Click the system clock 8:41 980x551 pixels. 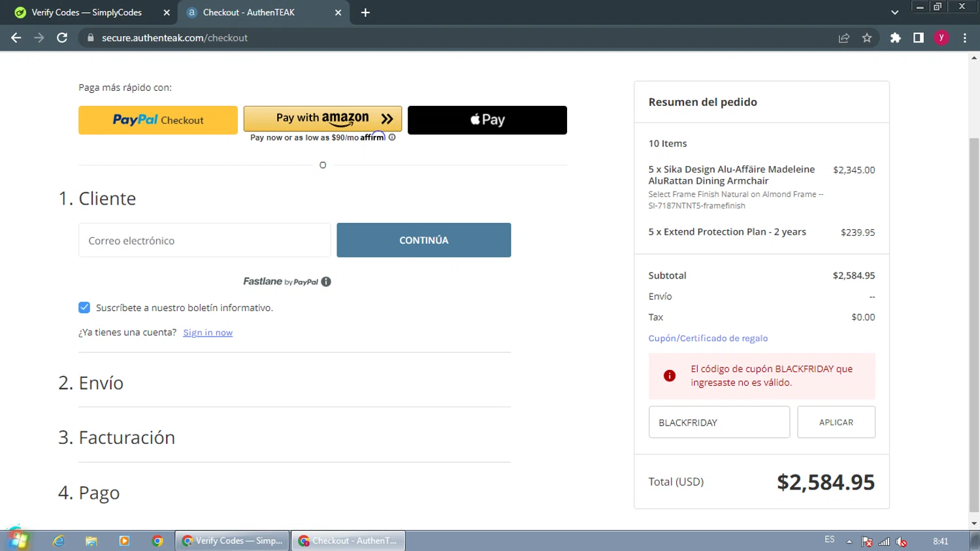[941, 541]
